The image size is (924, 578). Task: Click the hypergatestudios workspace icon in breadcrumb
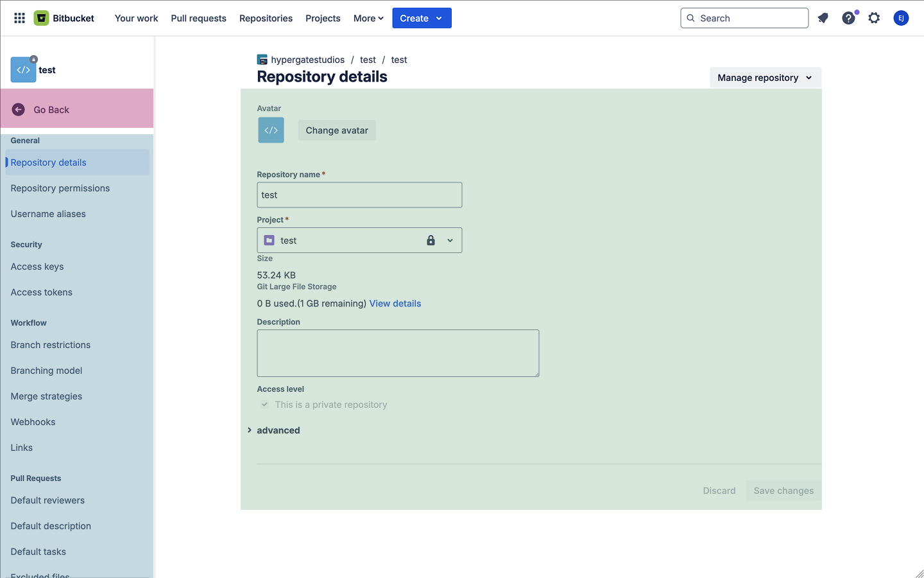pos(262,60)
